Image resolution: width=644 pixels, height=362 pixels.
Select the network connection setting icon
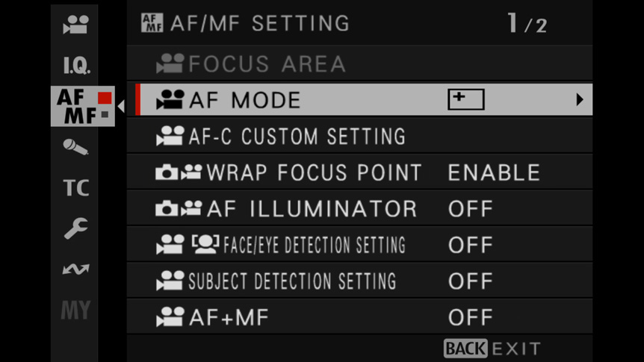[x=75, y=269]
